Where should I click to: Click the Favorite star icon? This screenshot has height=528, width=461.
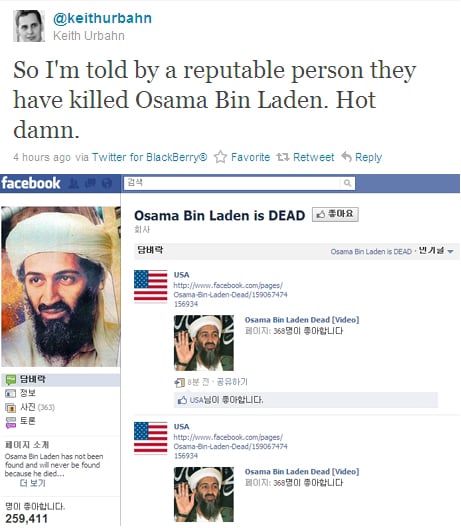click(x=221, y=157)
